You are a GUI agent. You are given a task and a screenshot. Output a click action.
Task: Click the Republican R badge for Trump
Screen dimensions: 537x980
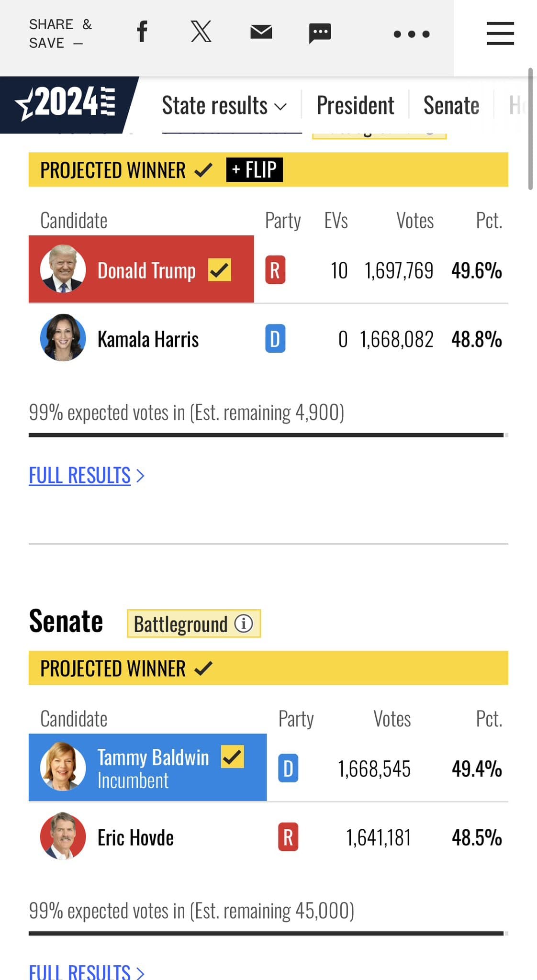tap(275, 270)
